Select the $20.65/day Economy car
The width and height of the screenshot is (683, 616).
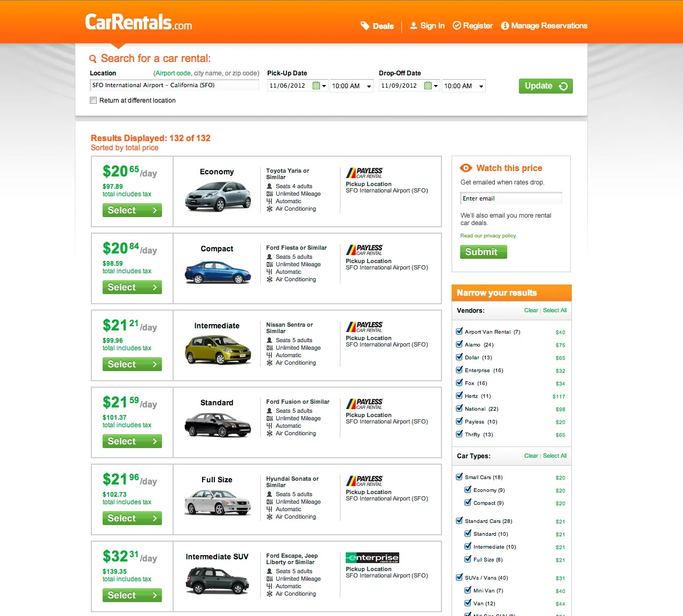click(x=132, y=210)
